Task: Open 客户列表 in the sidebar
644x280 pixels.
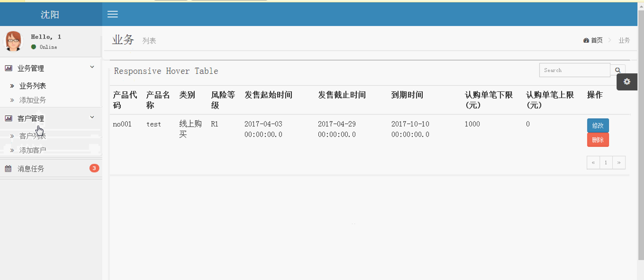Action: coord(33,136)
